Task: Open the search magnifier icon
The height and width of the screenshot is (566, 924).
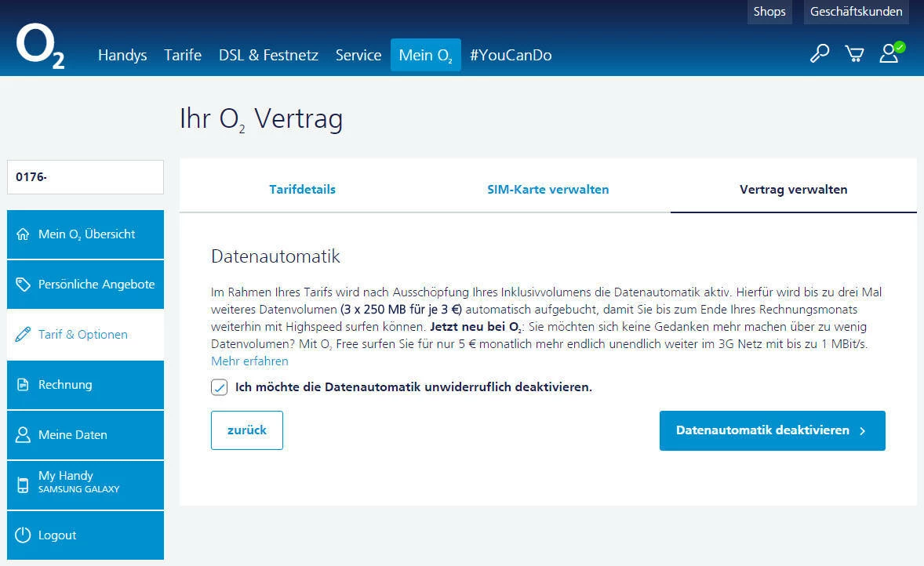Action: (819, 53)
